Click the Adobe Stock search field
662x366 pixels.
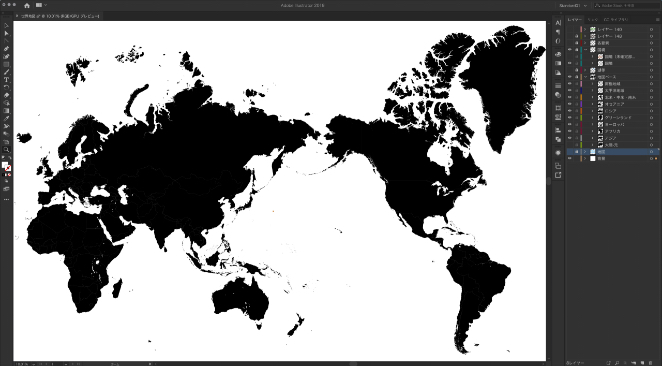point(626,5)
